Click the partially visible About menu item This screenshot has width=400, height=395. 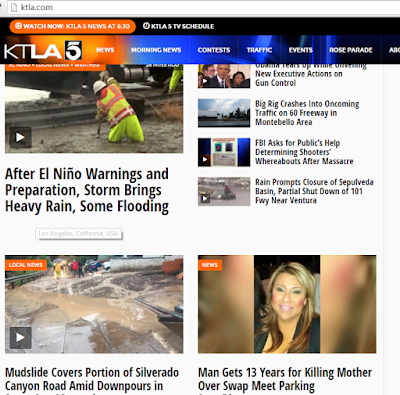point(394,50)
